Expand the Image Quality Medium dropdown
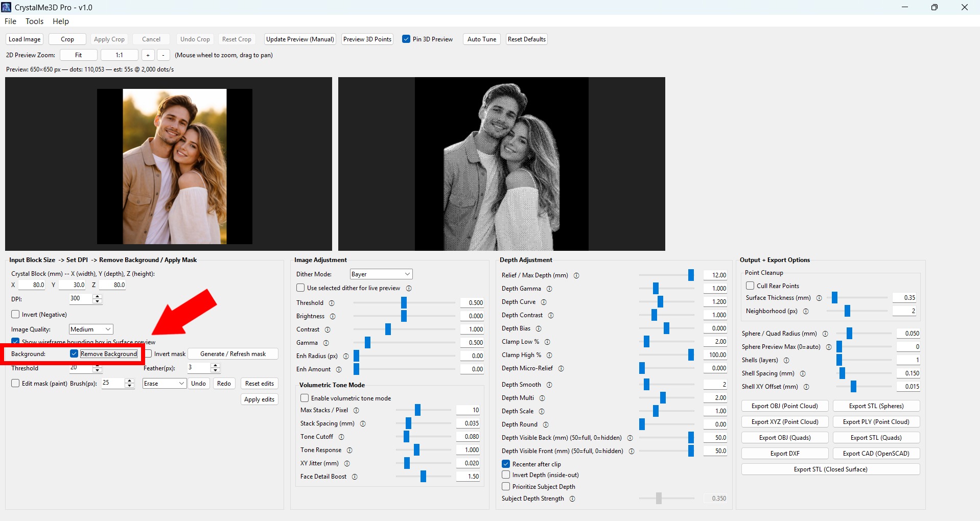 (x=91, y=329)
